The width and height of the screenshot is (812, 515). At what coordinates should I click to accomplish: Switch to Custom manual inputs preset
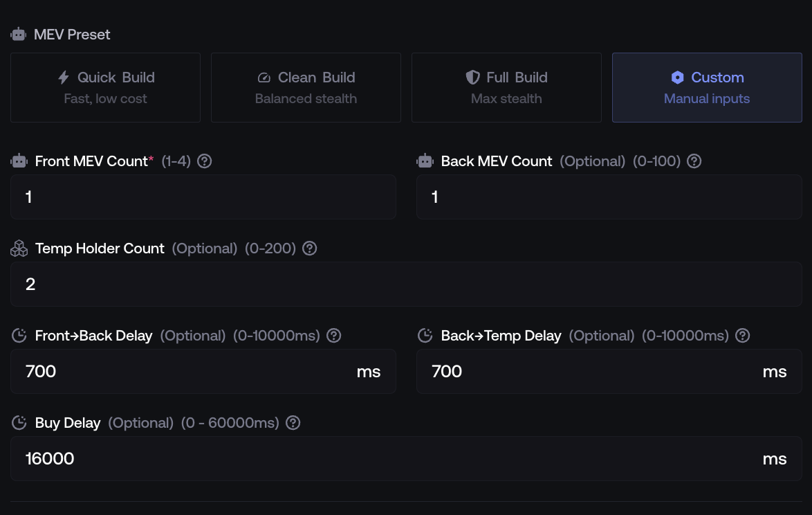click(x=707, y=88)
